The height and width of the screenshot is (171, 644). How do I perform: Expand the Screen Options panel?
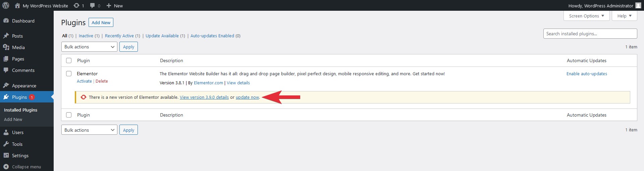[x=587, y=16]
